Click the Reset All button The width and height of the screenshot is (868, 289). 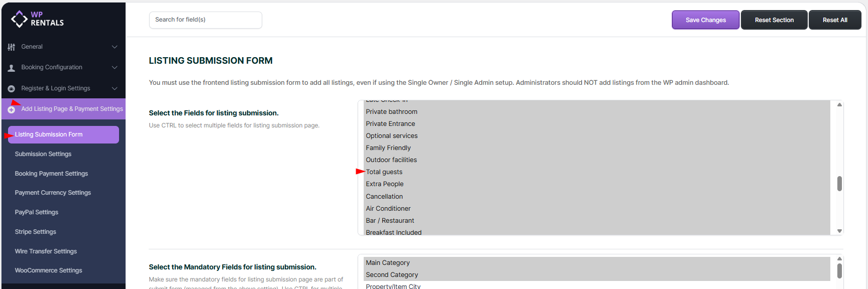[x=835, y=20]
